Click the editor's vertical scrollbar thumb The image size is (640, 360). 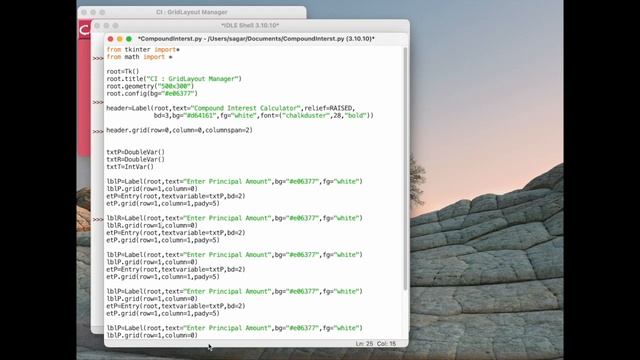coord(405,169)
